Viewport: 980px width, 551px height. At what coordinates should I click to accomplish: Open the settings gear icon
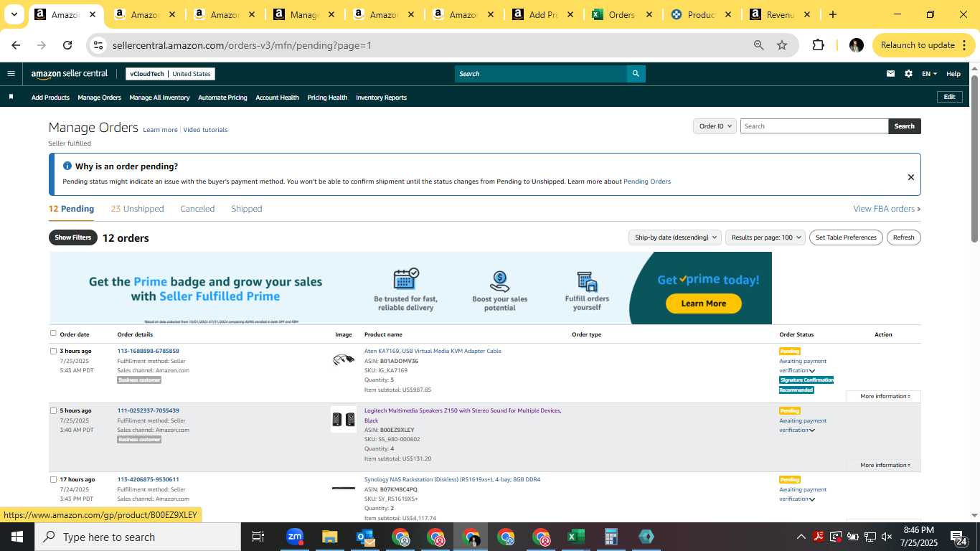click(908, 74)
